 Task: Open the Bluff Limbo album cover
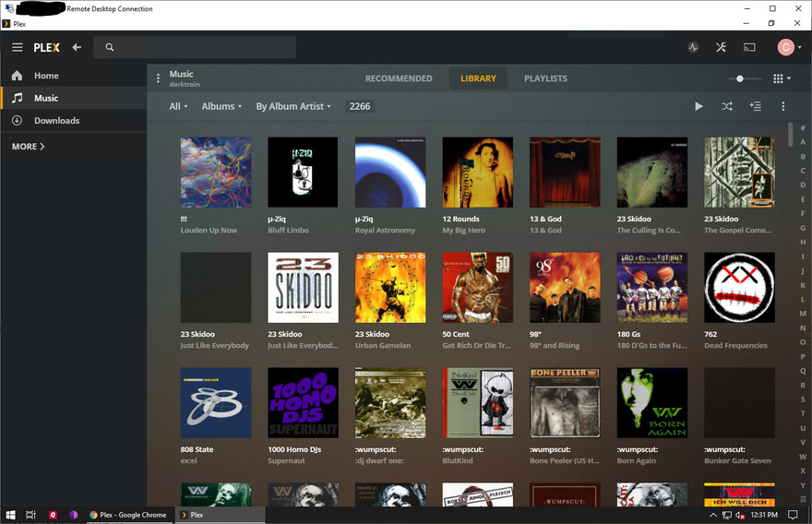[303, 173]
